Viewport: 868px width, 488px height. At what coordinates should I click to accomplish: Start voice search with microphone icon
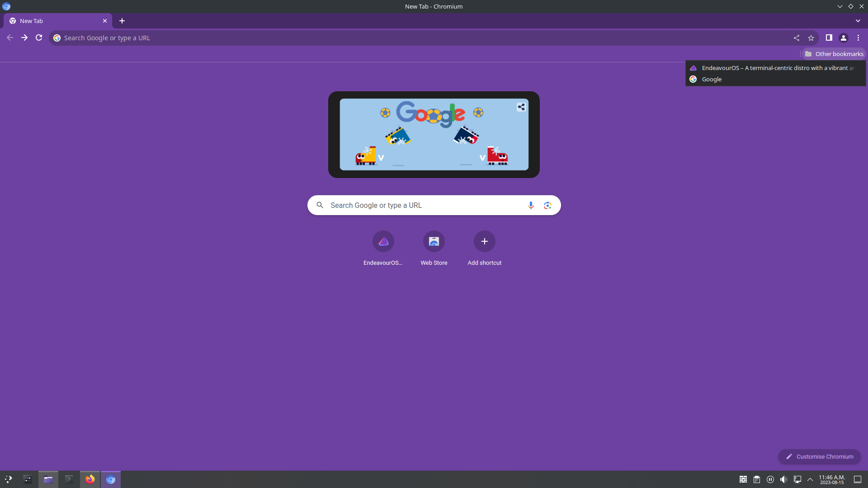[531, 205]
